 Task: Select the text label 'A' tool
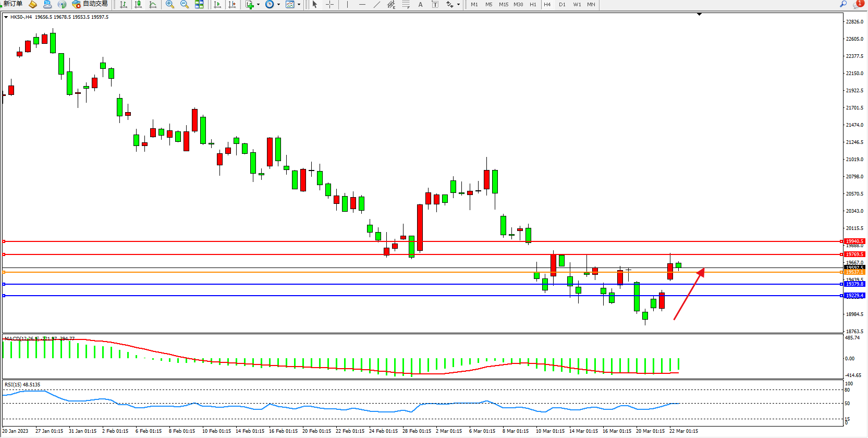tap(420, 4)
